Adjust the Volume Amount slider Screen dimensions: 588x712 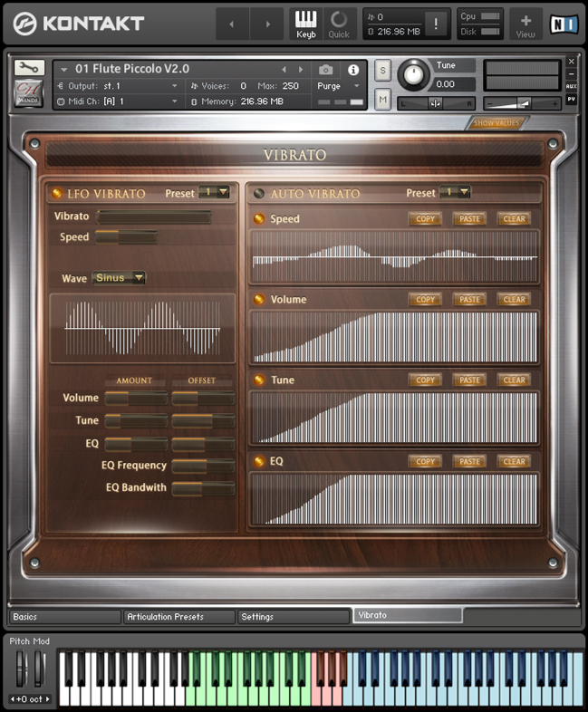click(x=136, y=399)
